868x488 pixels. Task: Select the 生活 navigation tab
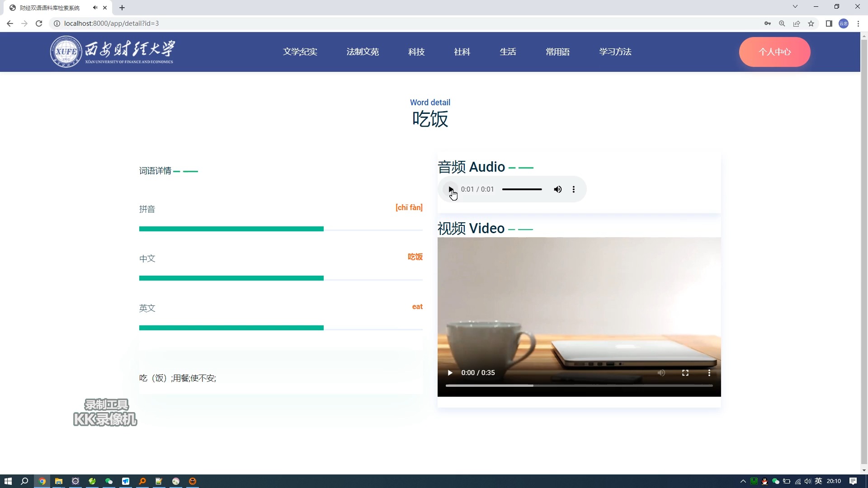[x=508, y=52]
